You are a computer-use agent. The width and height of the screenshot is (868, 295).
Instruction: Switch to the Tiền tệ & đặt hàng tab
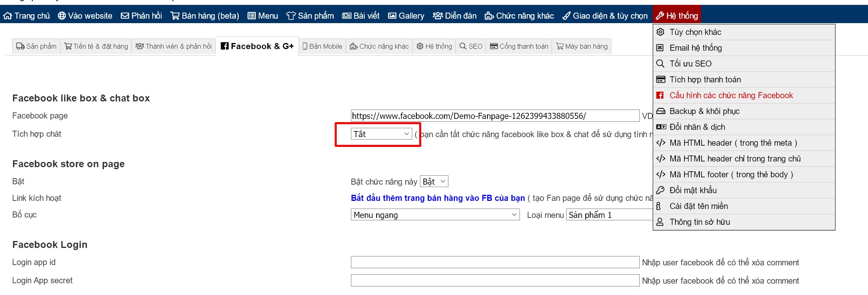pyautogui.click(x=96, y=46)
